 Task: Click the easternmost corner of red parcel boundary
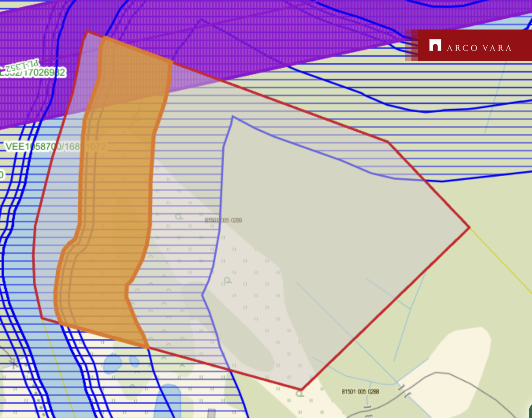point(469,227)
